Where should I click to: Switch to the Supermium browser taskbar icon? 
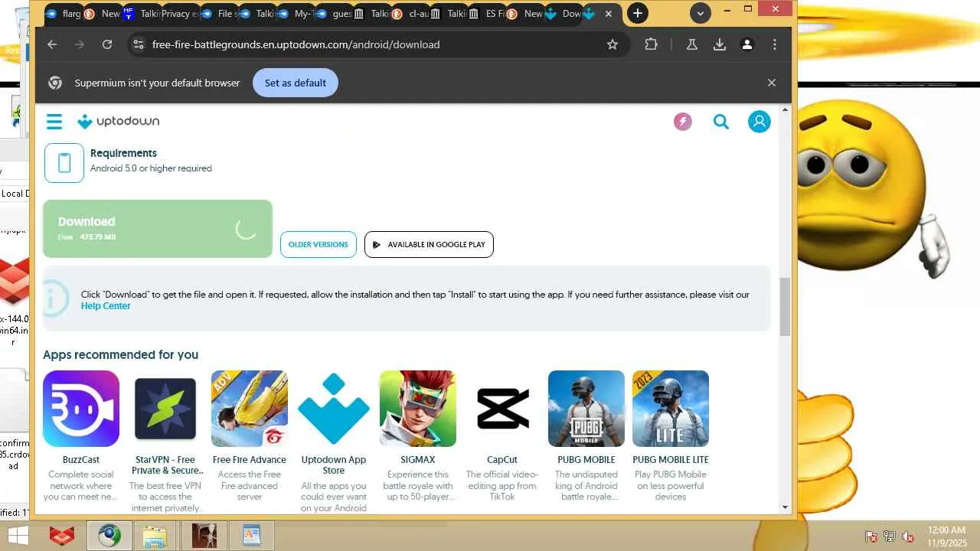point(109,536)
